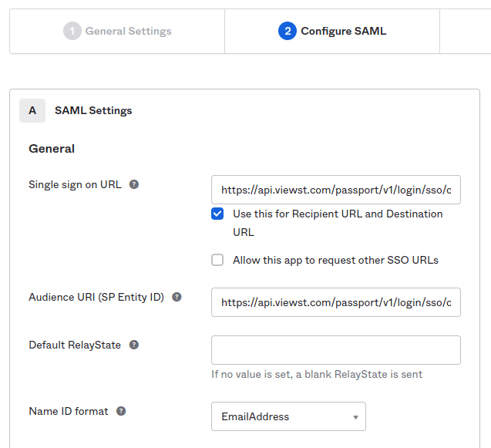Screen dimensions: 491x448
Task: Click the step 1 number badge
Action: click(x=72, y=32)
